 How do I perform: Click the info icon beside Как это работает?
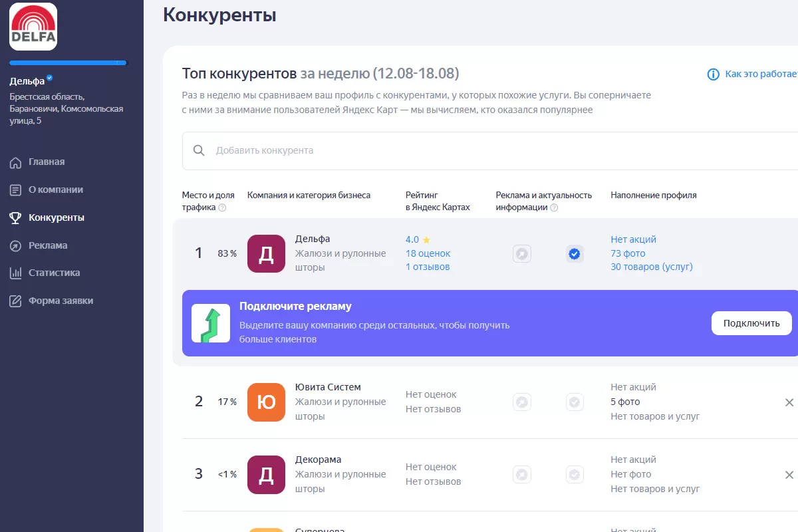[714, 74]
